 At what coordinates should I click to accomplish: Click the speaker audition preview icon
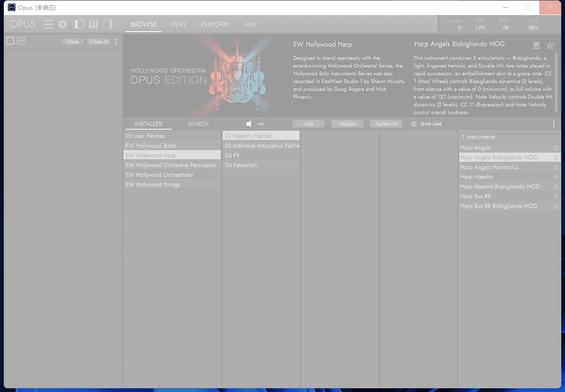(249, 124)
